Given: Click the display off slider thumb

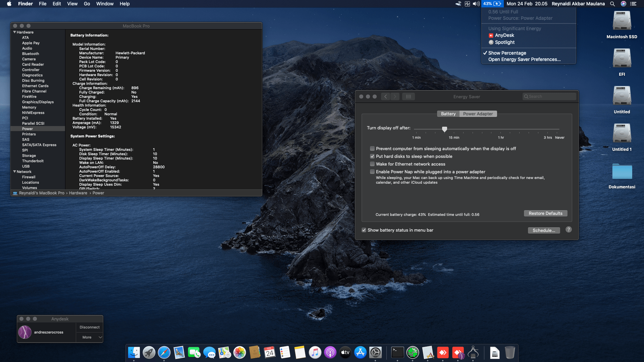Looking at the screenshot, I should coord(444,129).
